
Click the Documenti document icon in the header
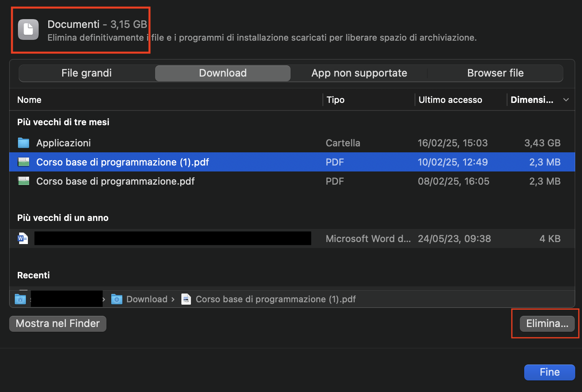28,30
